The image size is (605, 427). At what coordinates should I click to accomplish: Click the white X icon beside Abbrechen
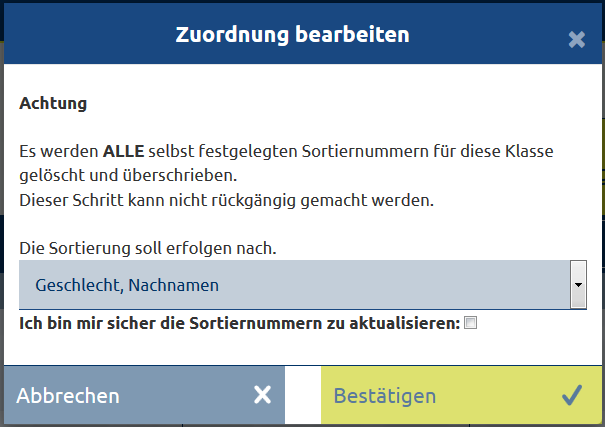[262, 395]
